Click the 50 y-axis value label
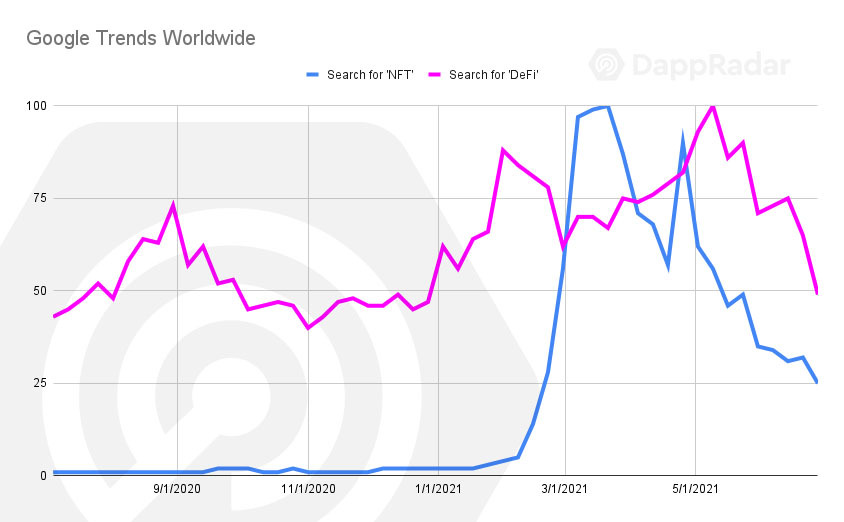Image resolution: width=844 pixels, height=522 pixels. point(40,291)
